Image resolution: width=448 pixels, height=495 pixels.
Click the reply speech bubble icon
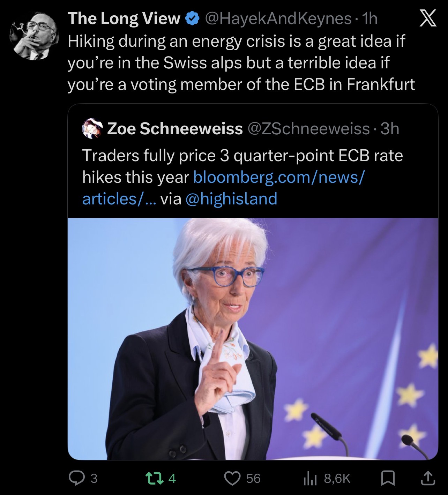(74, 478)
